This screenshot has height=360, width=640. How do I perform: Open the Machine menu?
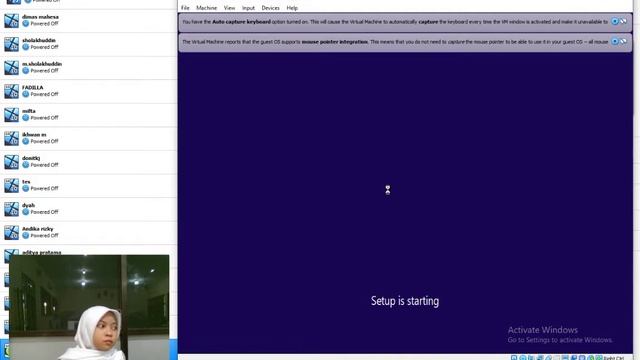pyautogui.click(x=206, y=8)
